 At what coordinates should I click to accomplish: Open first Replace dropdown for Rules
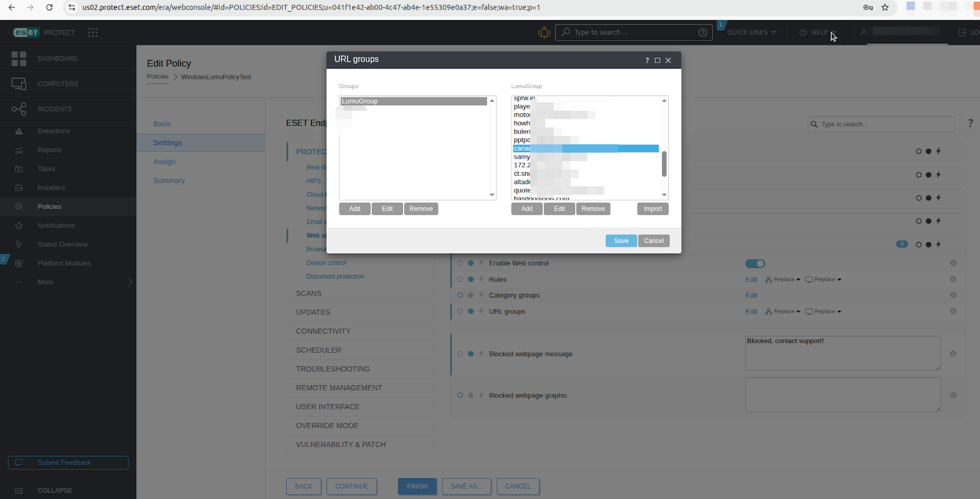click(x=783, y=279)
